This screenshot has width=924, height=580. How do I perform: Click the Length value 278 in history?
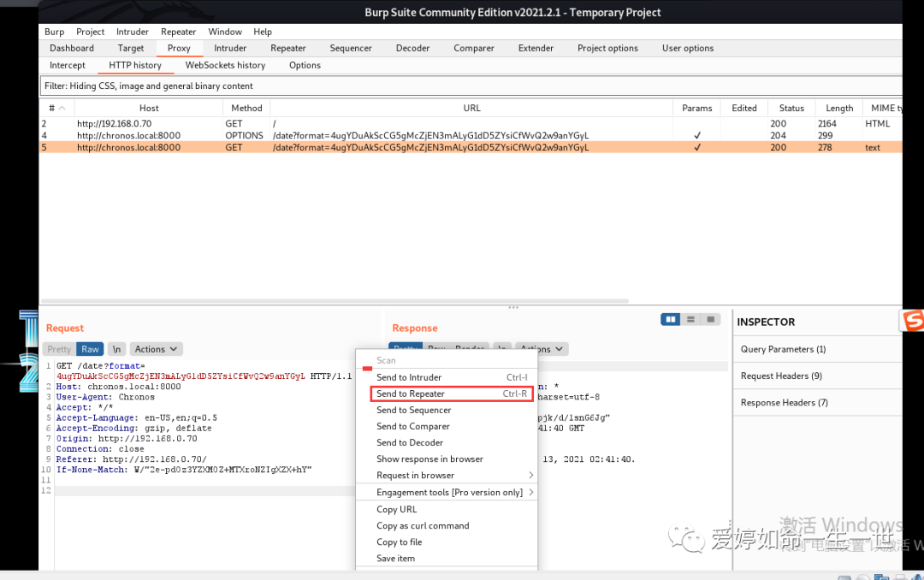click(x=825, y=147)
